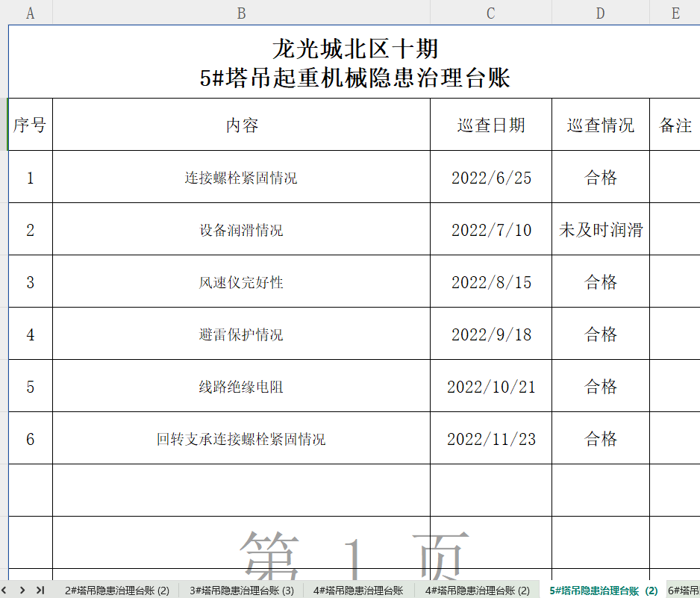The width and height of the screenshot is (700, 598).
Task: Select column B header
Action: pyautogui.click(x=241, y=13)
